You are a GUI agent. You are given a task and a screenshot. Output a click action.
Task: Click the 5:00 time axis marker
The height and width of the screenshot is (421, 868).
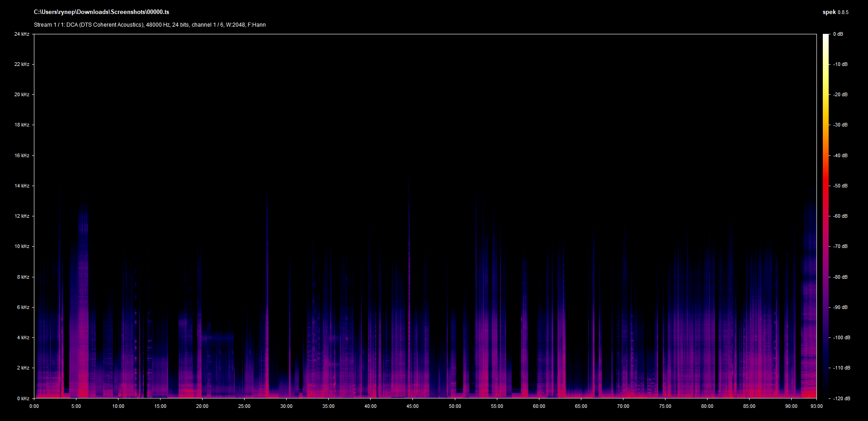pyautogui.click(x=76, y=406)
